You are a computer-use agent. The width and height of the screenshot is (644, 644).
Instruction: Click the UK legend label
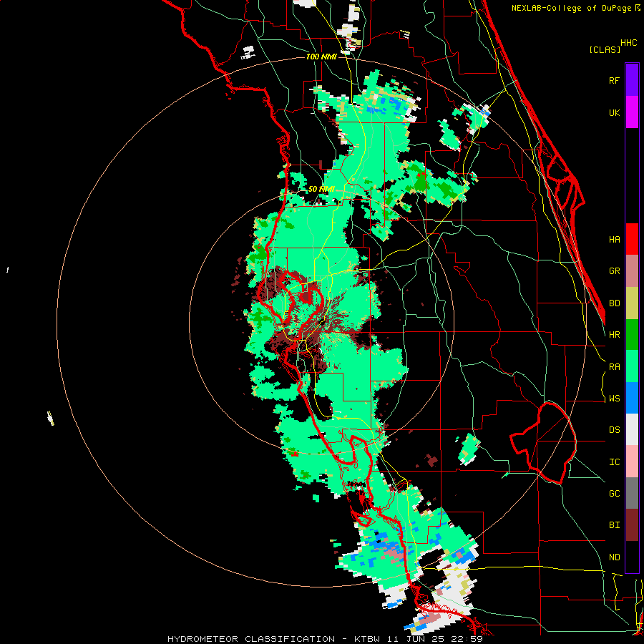coord(615,112)
